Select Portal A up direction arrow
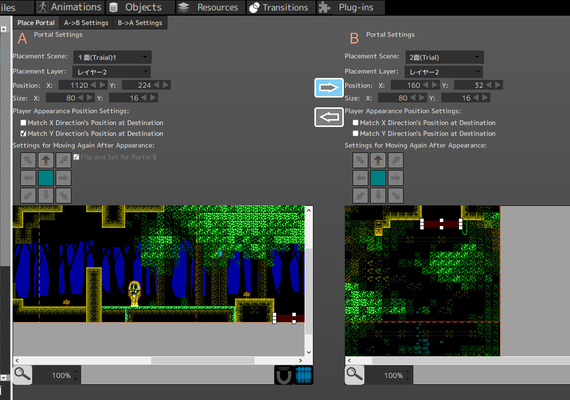The width and height of the screenshot is (570, 400). tap(46, 160)
